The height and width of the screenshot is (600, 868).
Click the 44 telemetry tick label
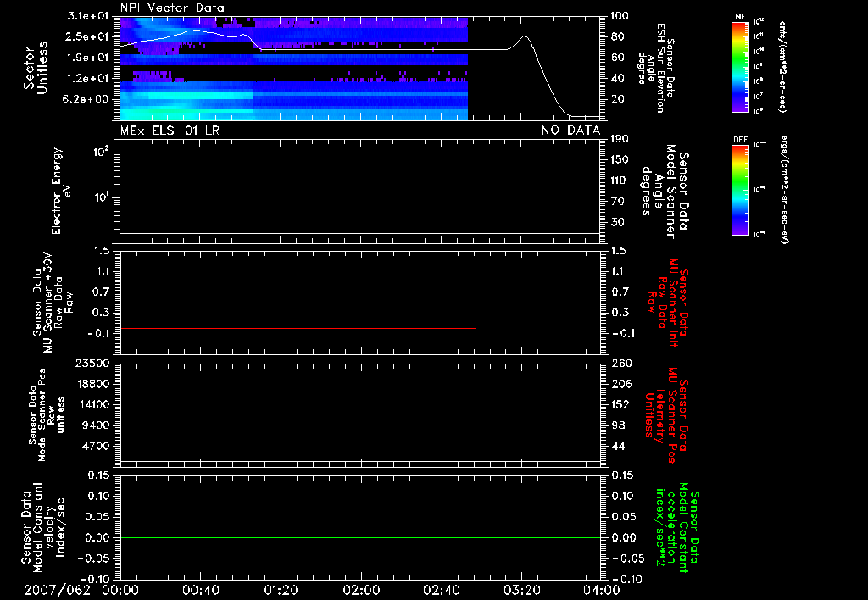point(618,446)
